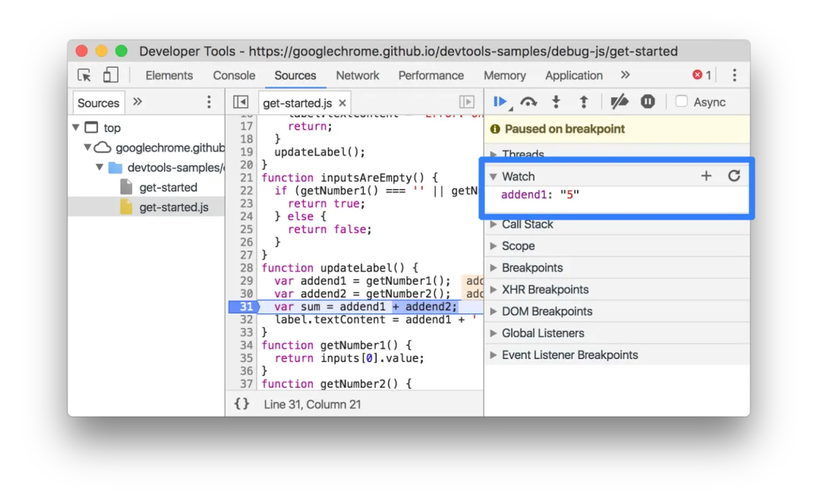Toggle the debugger sidebar visibility icon

click(466, 102)
